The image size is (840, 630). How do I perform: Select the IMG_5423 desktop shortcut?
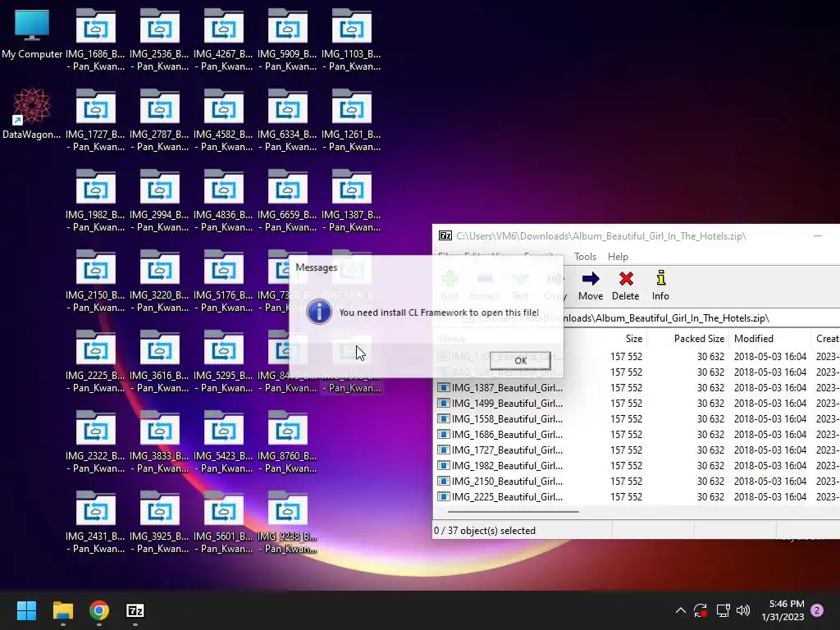(x=223, y=442)
